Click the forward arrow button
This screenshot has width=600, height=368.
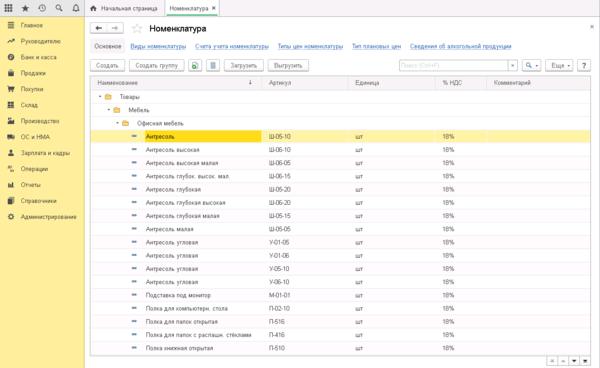(x=115, y=28)
